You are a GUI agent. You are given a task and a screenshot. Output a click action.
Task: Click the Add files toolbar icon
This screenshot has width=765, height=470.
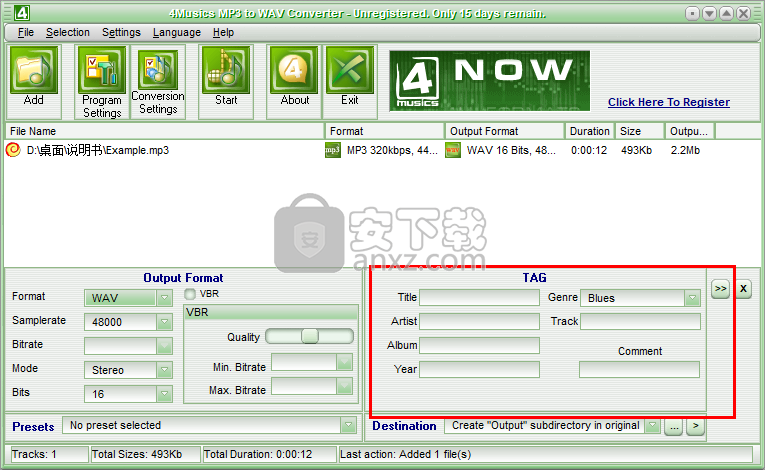point(34,70)
